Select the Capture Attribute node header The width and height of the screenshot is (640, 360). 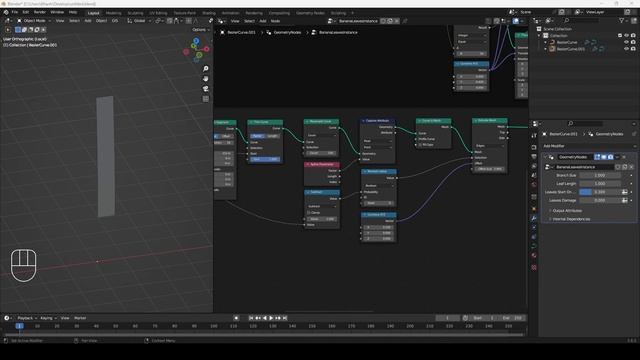pyautogui.click(x=378, y=120)
